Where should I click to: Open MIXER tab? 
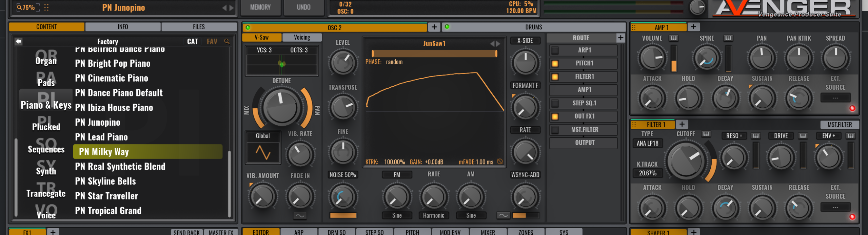tap(488, 232)
